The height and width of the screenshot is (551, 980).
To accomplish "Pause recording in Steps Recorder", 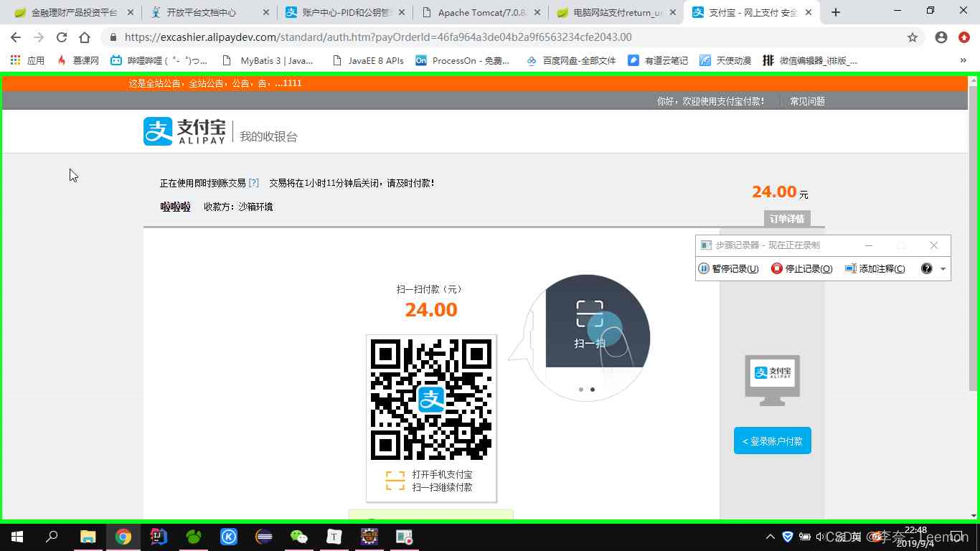I will (728, 268).
